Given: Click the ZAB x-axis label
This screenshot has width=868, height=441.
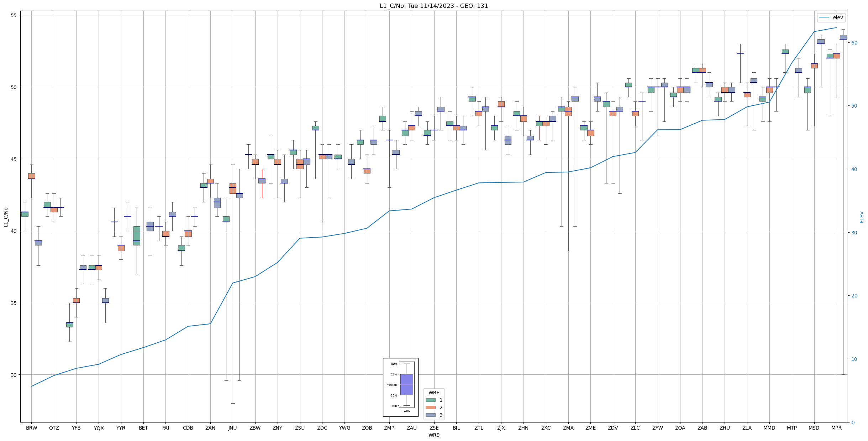Looking at the screenshot, I should tap(703, 428).
